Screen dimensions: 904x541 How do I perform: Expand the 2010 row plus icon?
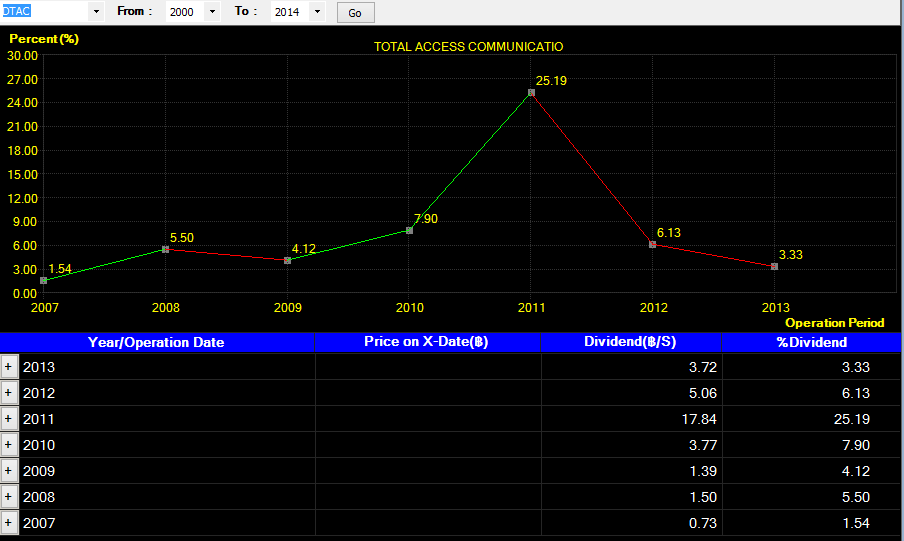pos(9,445)
